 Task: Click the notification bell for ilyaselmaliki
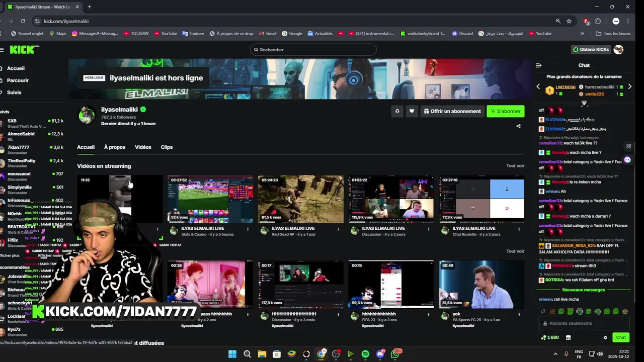click(397, 111)
